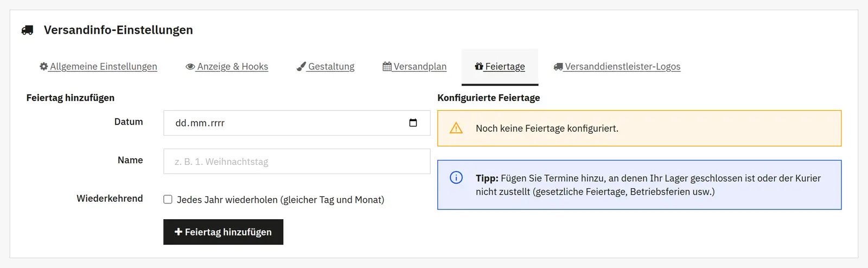Image resolution: width=868 pixels, height=268 pixels.
Task: Focus the Datum date input field
Action: point(297,123)
